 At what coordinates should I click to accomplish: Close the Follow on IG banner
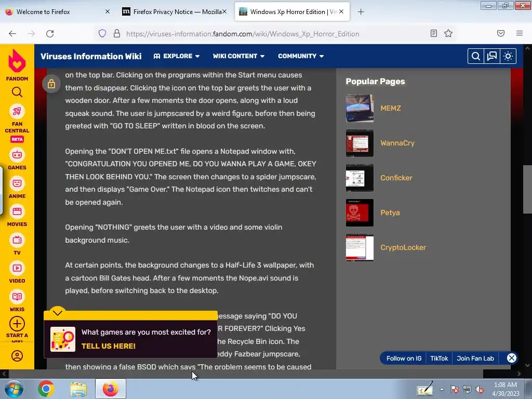[512, 358]
